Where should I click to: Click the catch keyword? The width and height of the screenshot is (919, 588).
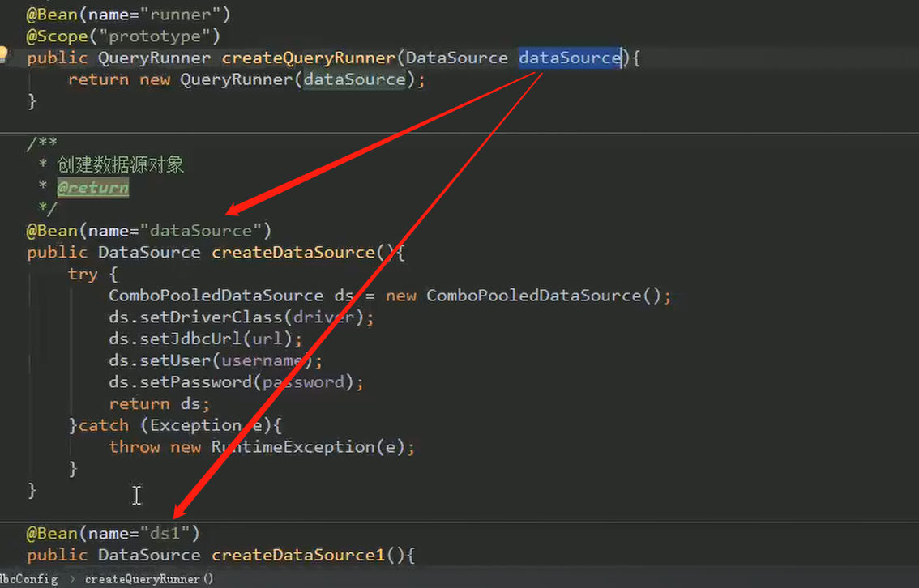point(103,426)
